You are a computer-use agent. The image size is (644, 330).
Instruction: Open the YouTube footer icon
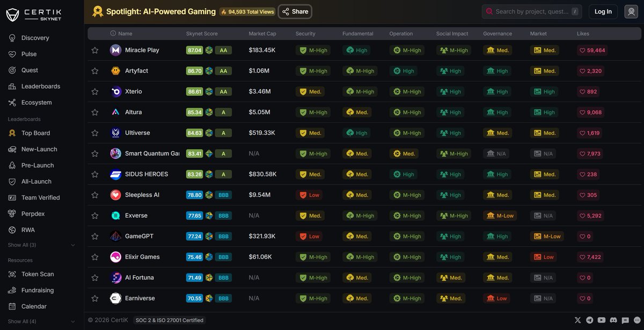[602, 320]
